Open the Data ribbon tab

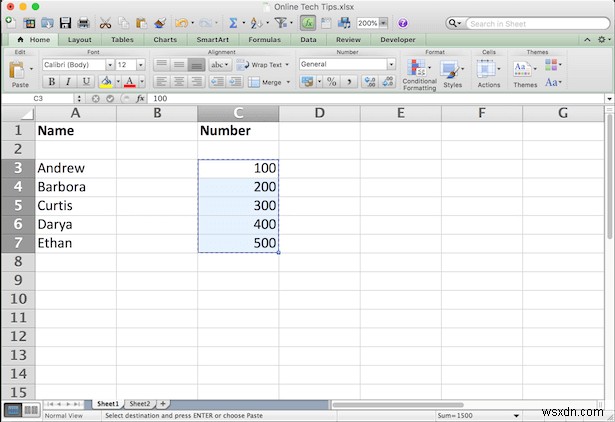308,40
